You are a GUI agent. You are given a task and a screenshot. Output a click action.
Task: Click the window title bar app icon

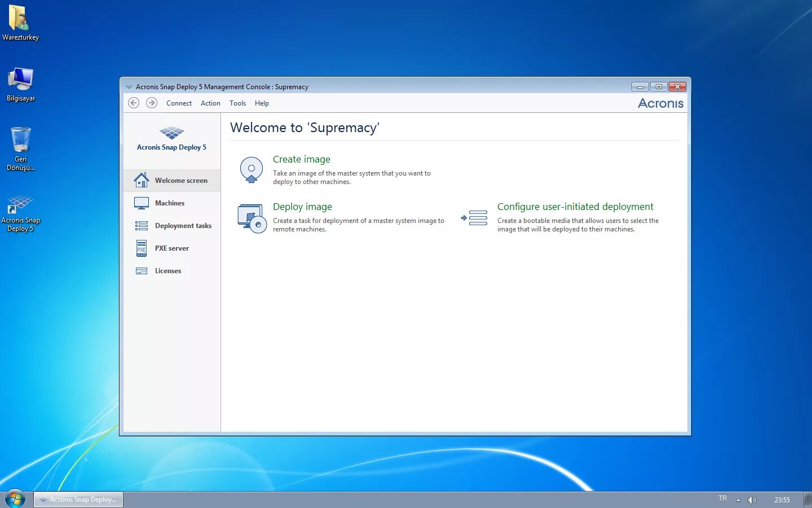pos(129,87)
